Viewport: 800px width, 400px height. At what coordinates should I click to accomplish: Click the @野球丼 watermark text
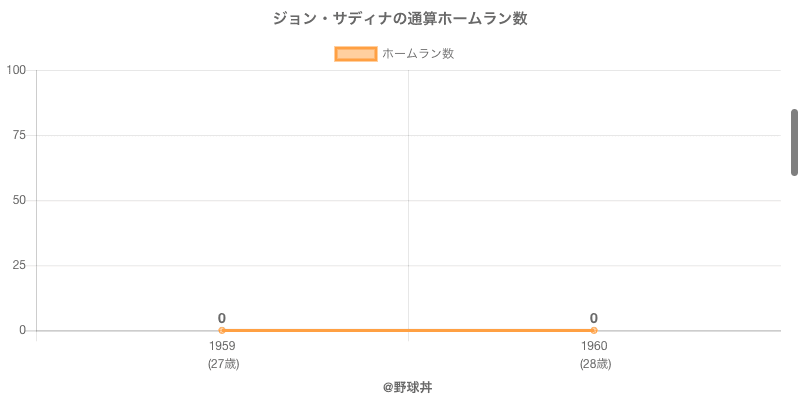point(407,386)
